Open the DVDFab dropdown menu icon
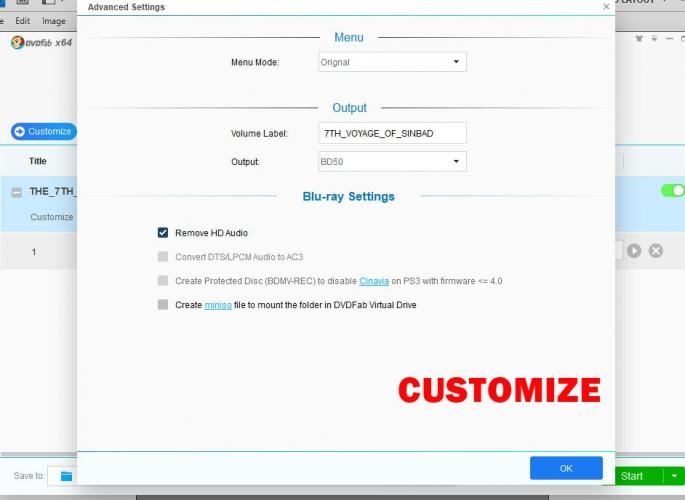Viewport: 685px width, 500px height. pos(654,38)
